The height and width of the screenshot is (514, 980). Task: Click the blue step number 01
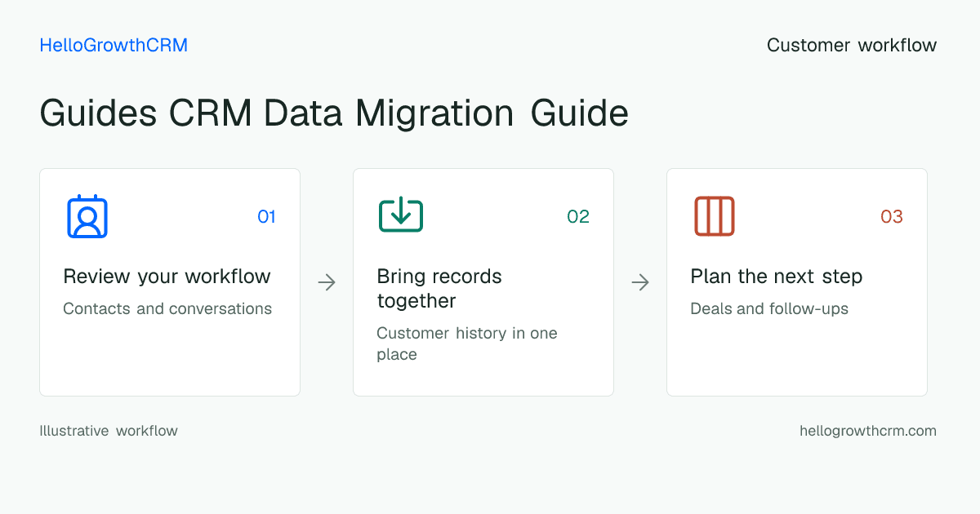(266, 216)
